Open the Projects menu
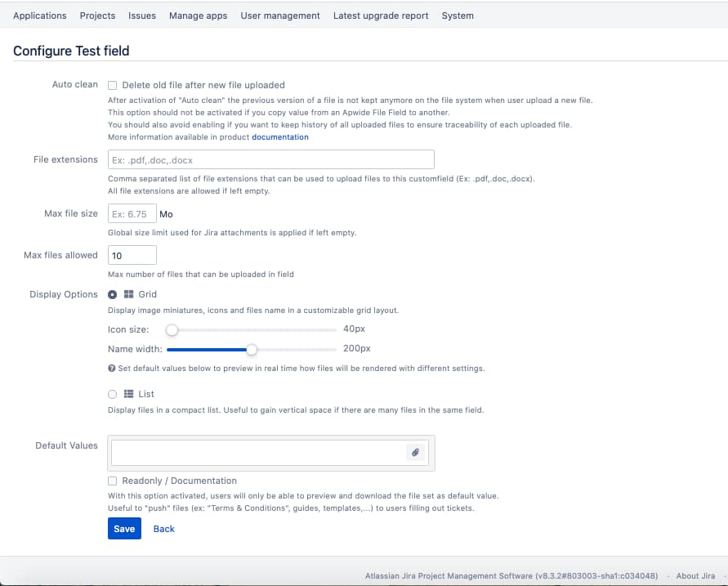The width and height of the screenshot is (728, 586). [97, 16]
